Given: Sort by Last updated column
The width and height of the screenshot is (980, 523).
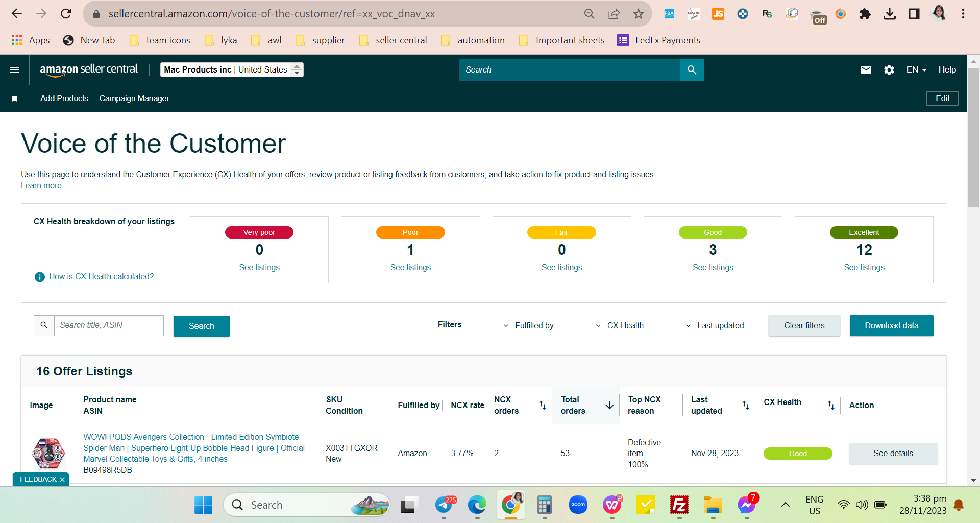Looking at the screenshot, I should (746, 406).
